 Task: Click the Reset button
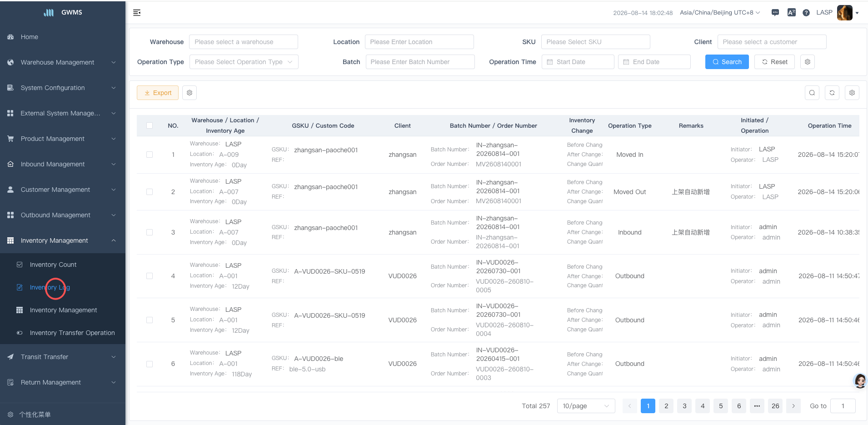coord(774,62)
